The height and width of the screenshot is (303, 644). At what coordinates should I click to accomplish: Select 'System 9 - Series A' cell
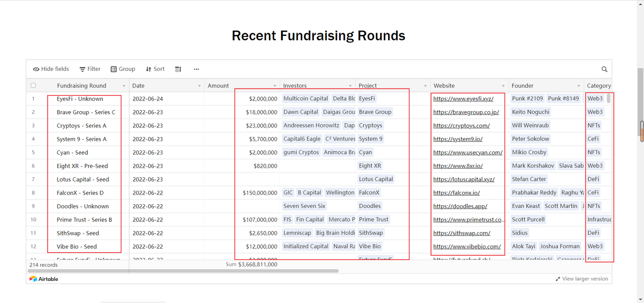coord(82,139)
